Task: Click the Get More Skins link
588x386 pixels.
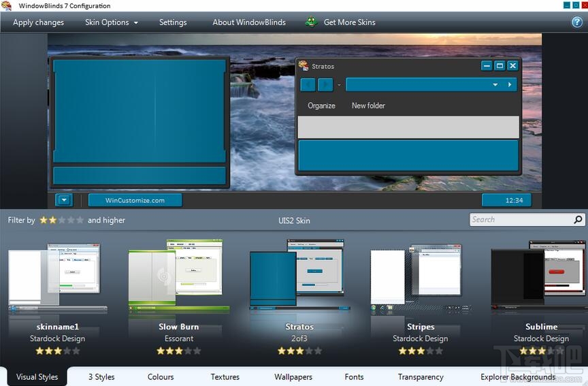Action: 350,22
